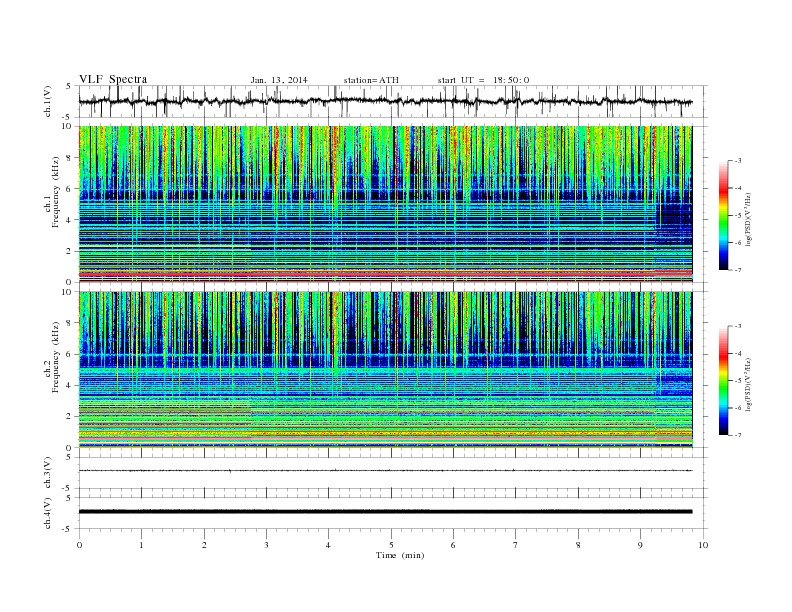Click the "6" tick on the time axis

point(453,545)
